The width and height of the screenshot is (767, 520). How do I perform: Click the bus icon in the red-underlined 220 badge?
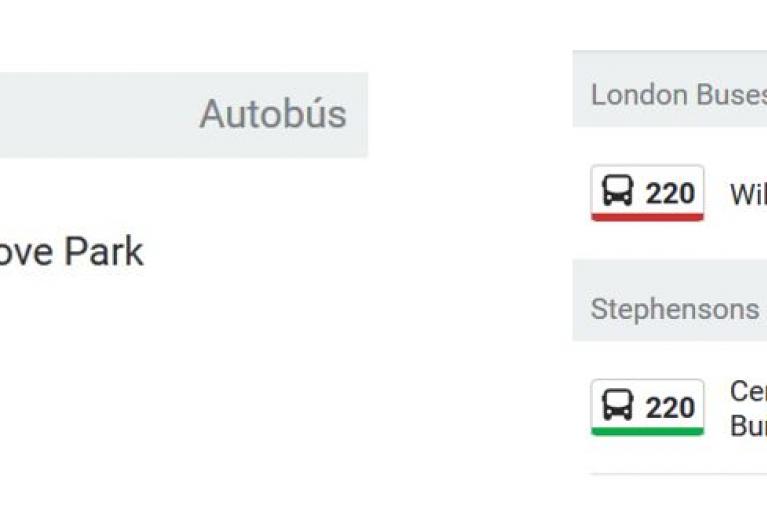click(x=617, y=191)
